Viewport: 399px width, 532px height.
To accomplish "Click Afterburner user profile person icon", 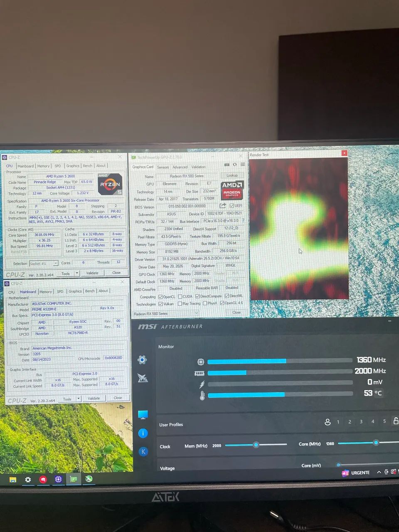I will [328, 422].
